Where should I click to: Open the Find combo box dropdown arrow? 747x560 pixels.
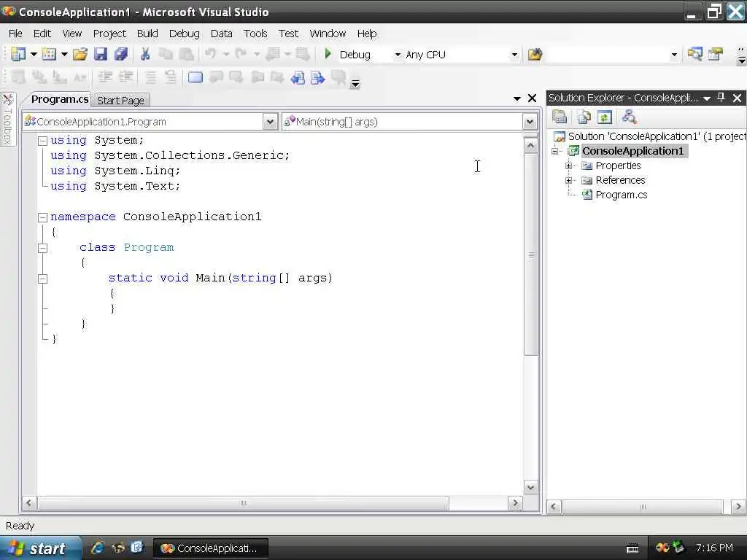coord(673,55)
